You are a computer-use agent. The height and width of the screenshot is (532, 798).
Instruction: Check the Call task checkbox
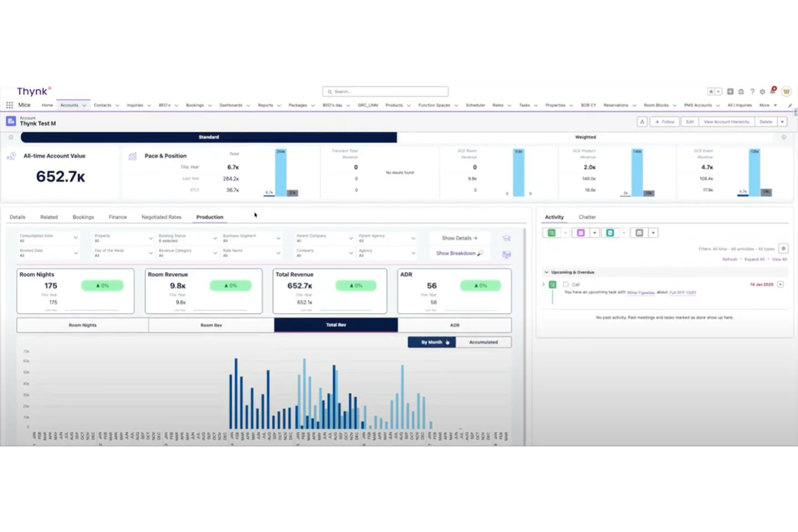(x=566, y=284)
